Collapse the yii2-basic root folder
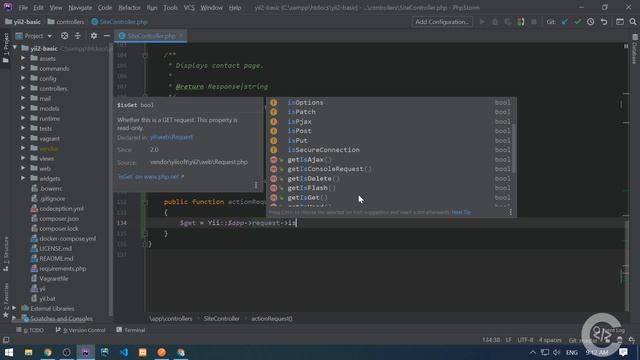The height and width of the screenshot is (360, 640). click(x=15, y=48)
